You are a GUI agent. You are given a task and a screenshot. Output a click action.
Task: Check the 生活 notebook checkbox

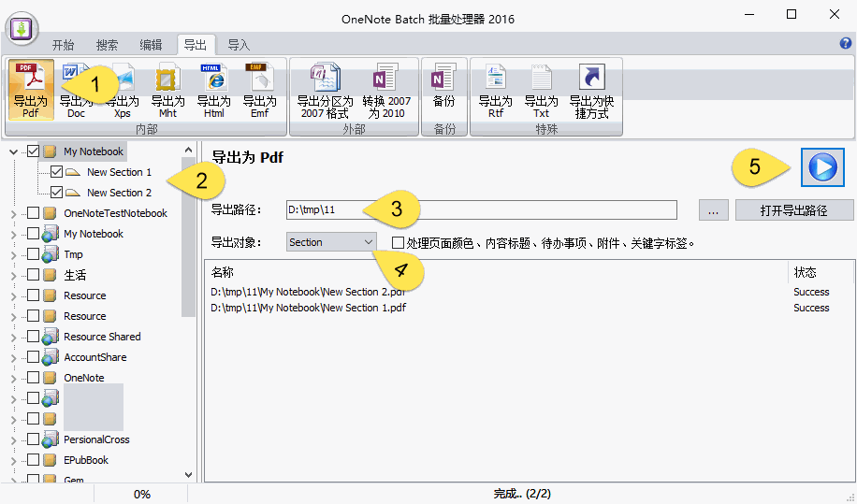coord(34,275)
